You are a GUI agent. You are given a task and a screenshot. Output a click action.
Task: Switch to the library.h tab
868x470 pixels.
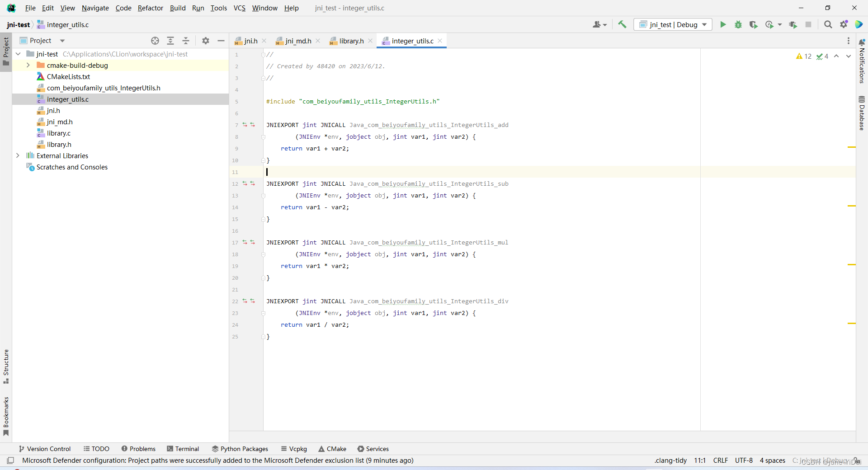tap(351, 41)
